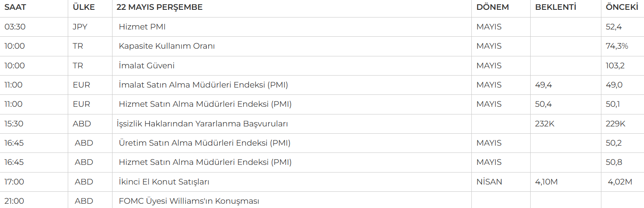This screenshot has width=644, height=208.
Task: Select İşsizlik Haklarından Yararlanma Başvuruları
Action: (202, 124)
